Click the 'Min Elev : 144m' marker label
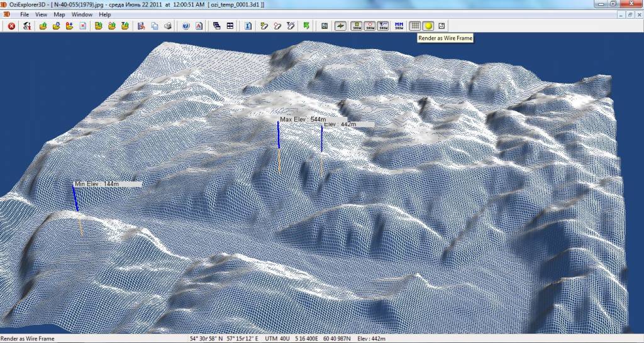644x343 pixels. pos(97,183)
